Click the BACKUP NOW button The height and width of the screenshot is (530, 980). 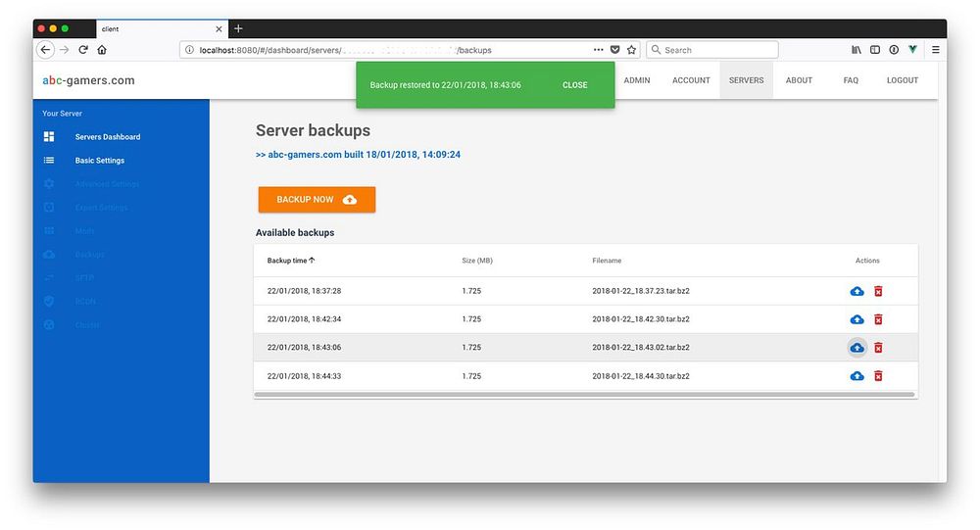pos(317,200)
